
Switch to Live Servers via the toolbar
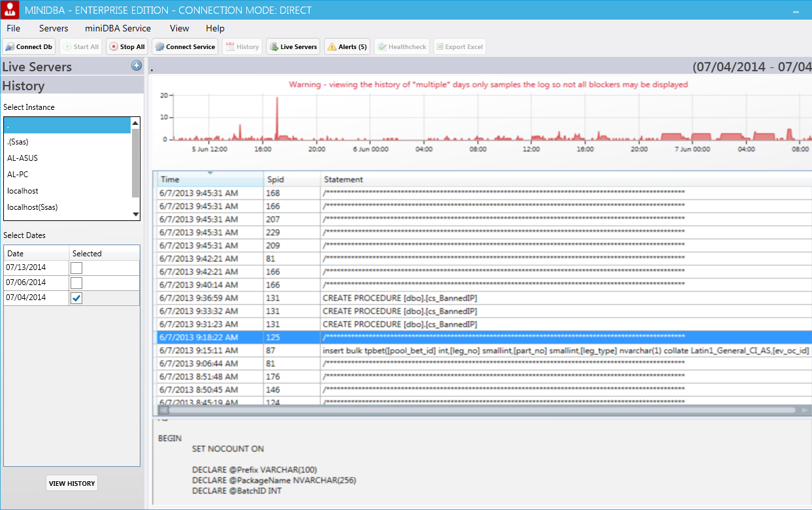tap(293, 47)
